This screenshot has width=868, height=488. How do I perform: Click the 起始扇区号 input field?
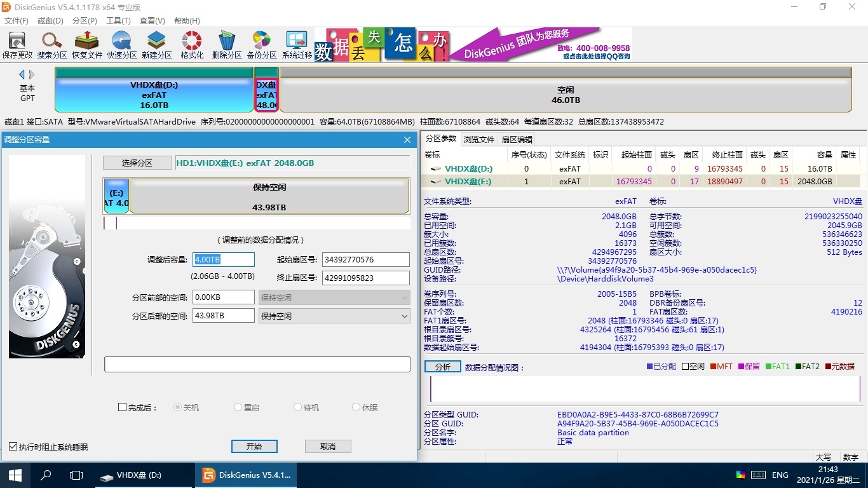[x=366, y=259]
